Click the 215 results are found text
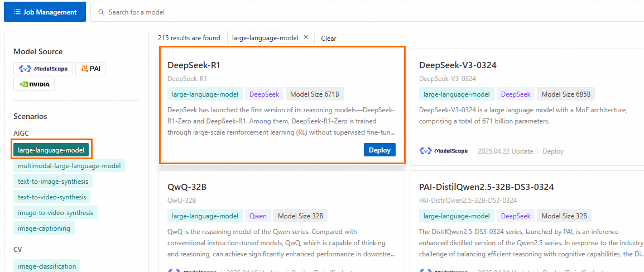The image size is (644, 272). (x=189, y=38)
